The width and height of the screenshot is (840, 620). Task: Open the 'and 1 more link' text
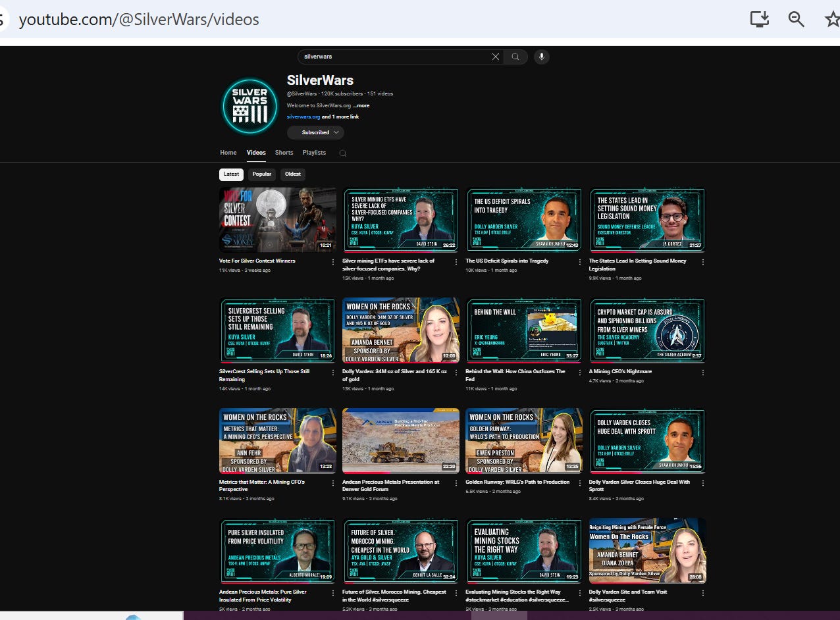tap(340, 116)
